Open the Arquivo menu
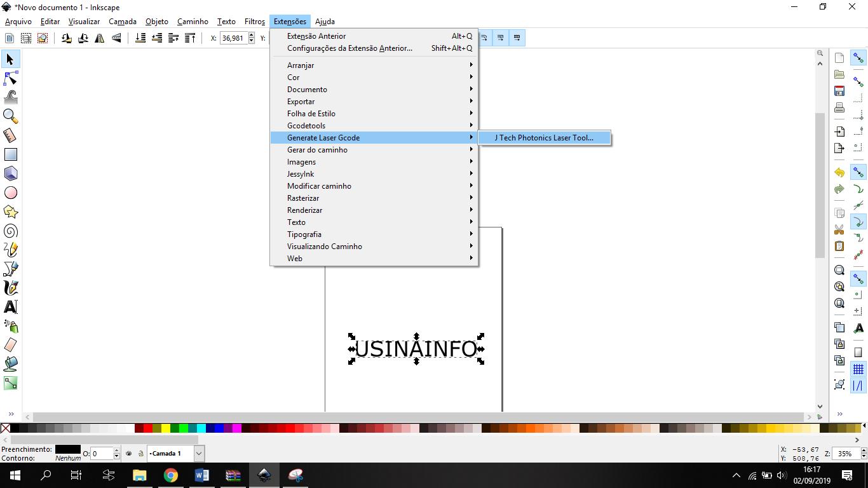868x488 pixels. [18, 22]
